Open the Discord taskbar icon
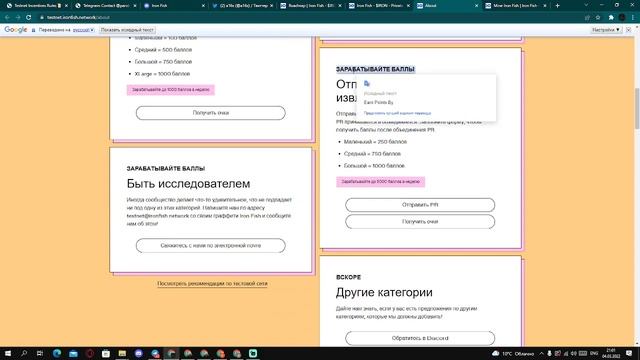This screenshot has height=360, width=640. point(138,353)
